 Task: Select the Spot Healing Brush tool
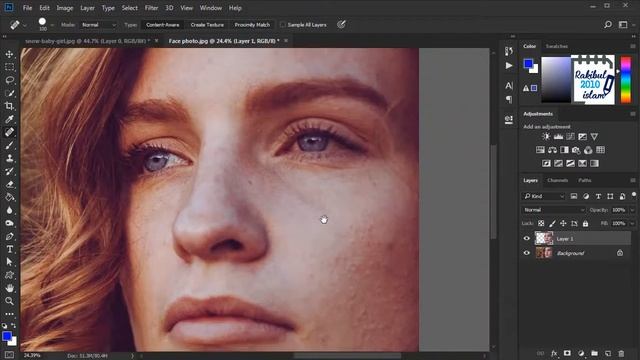click(9, 132)
